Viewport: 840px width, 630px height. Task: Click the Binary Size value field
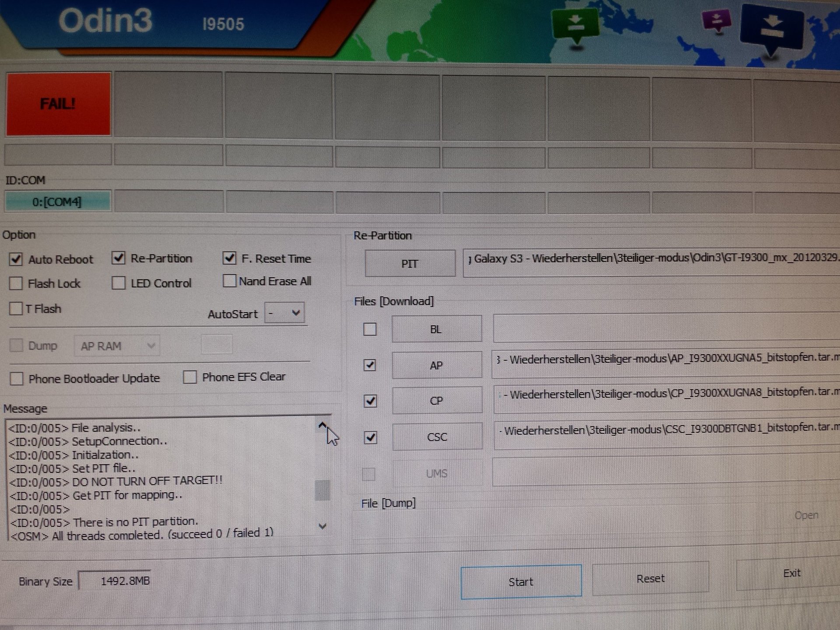click(x=115, y=581)
